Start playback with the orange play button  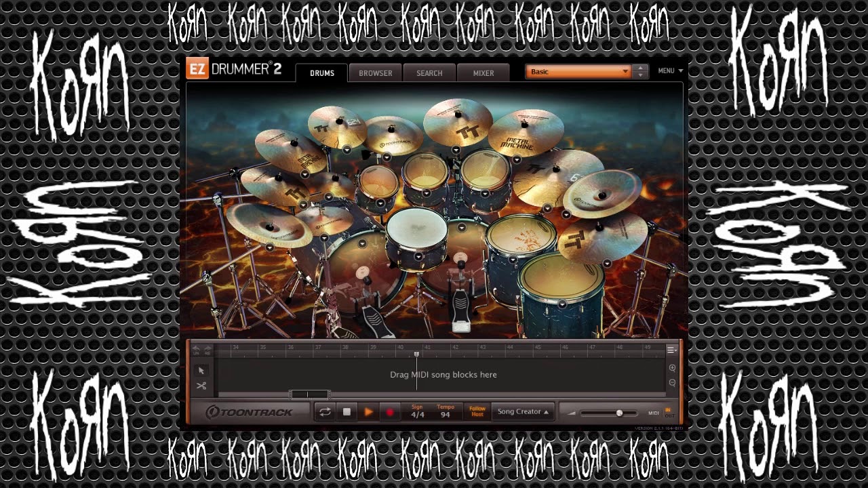[x=368, y=411]
